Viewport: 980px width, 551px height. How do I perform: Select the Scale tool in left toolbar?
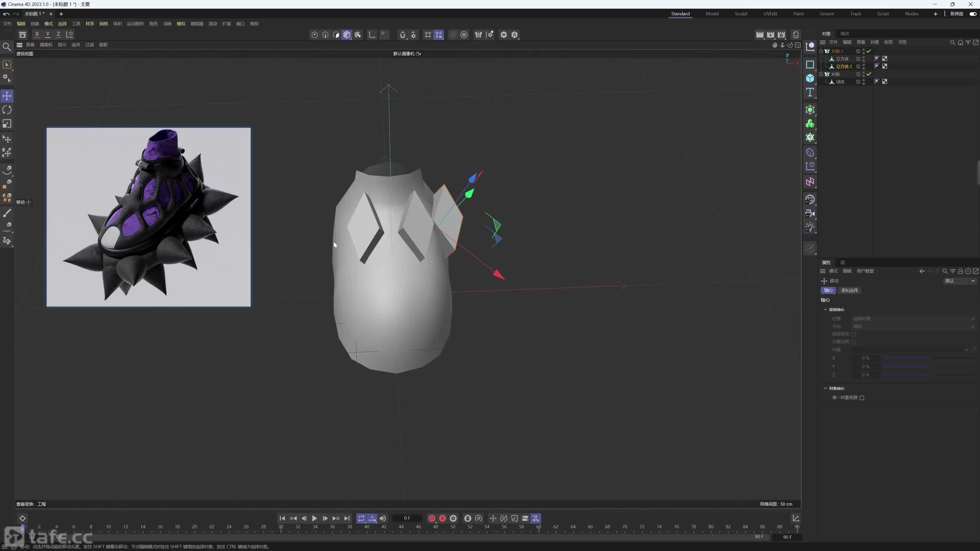pos(7,124)
